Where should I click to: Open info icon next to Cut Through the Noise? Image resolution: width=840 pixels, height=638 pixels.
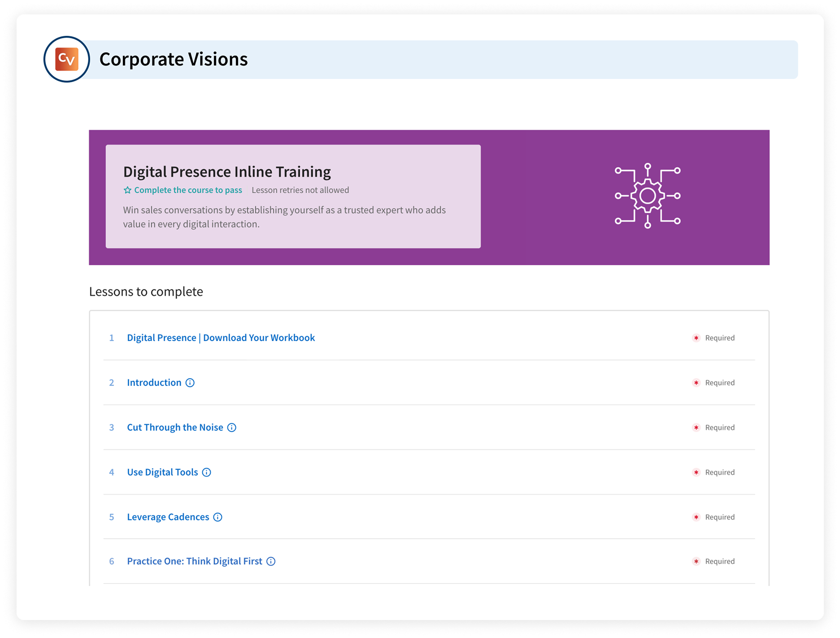point(232,428)
